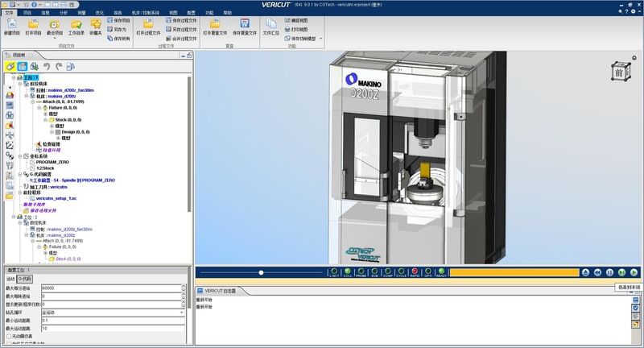Open the 最近项目 recent projects dropdown

click(x=55, y=38)
